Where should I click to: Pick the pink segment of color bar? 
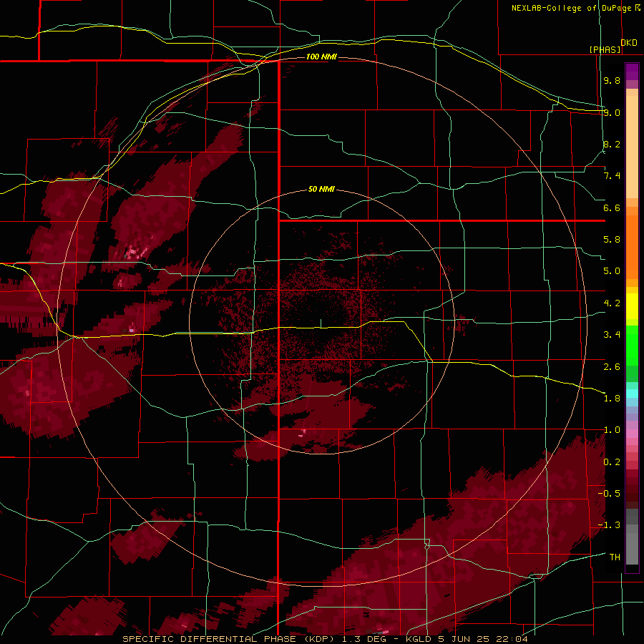click(632, 434)
